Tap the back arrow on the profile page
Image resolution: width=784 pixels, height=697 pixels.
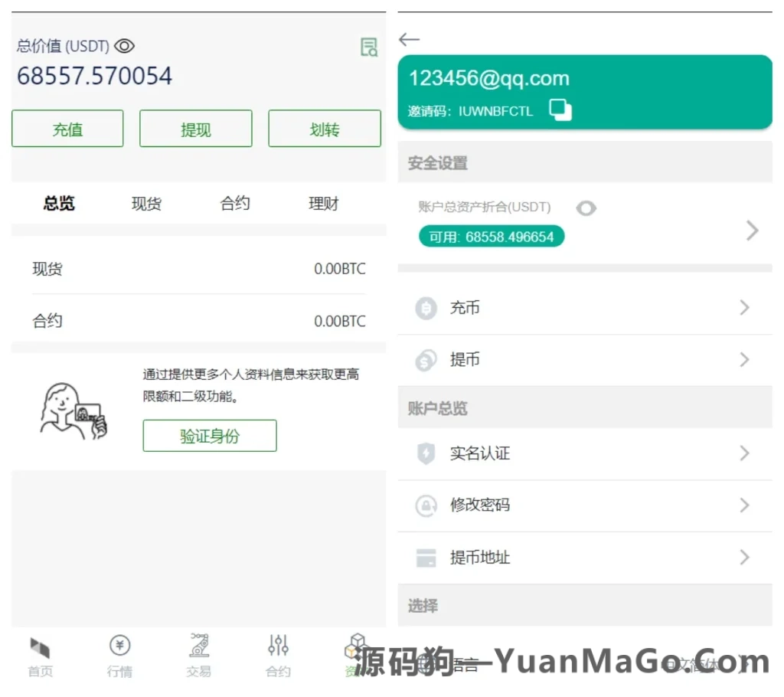click(409, 39)
